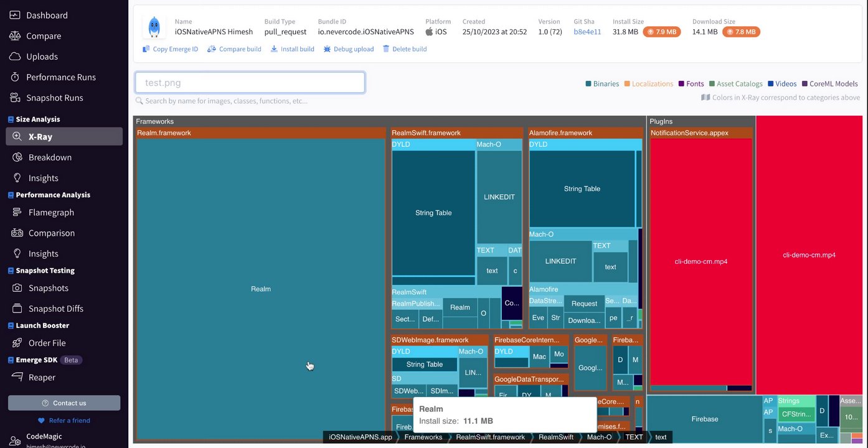Select the large Realm block in treemap
The width and height of the screenshot is (868, 448).
click(261, 289)
